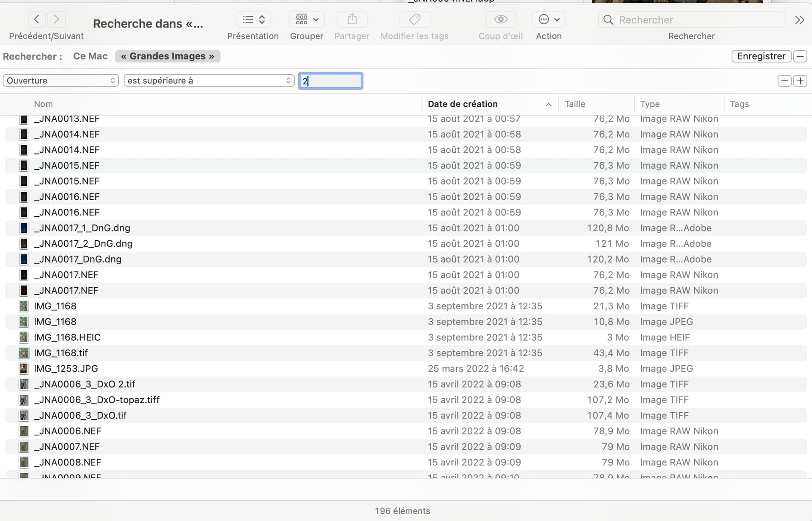Open the Action ellipsis menu
Viewport: 812px width, 521px height.
click(549, 19)
